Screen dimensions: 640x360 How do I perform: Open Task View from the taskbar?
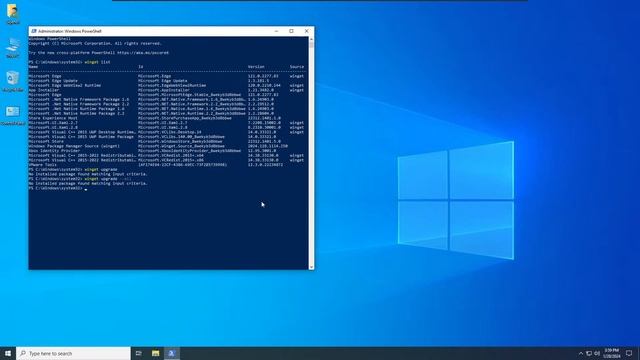coord(139,353)
